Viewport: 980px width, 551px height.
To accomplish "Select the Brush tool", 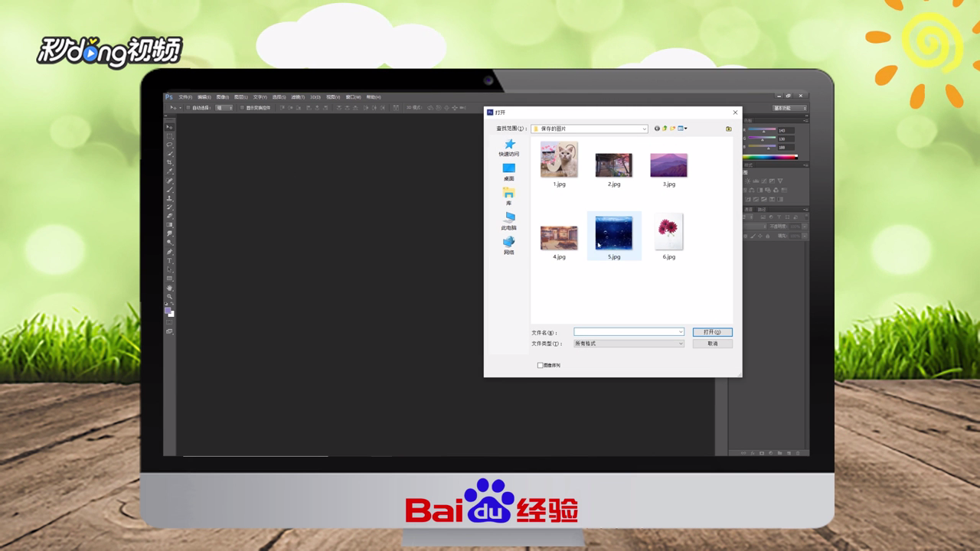I will (170, 190).
